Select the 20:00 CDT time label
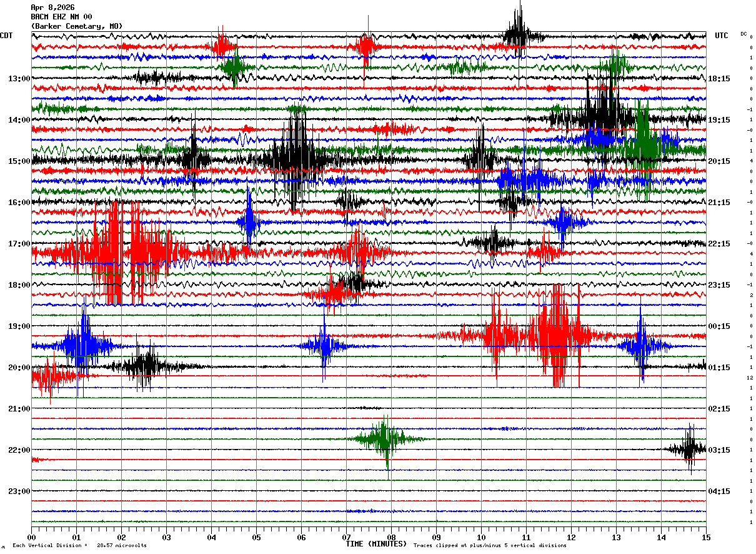 click(19, 368)
